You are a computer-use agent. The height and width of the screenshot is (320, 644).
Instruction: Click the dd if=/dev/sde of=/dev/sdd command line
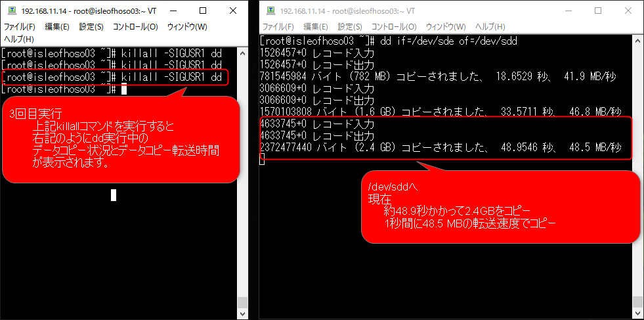pyautogui.click(x=389, y=41)
